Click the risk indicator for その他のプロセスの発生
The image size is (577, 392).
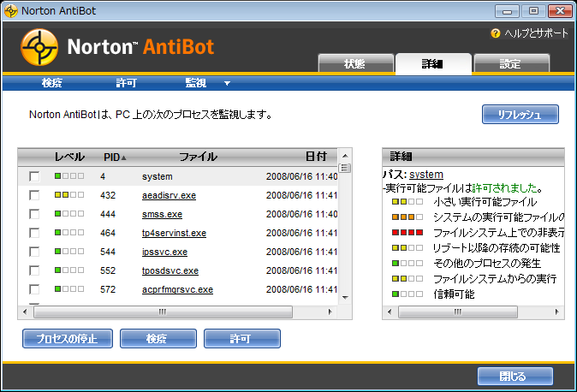click(x=407, y=264)
